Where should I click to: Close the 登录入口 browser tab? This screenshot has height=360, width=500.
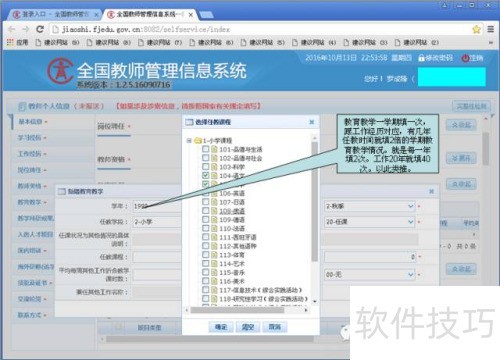click(x=96, y=15)
